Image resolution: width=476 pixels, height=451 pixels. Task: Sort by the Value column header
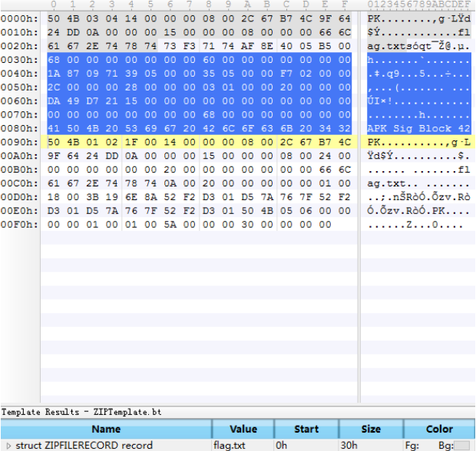click(243, 430)
